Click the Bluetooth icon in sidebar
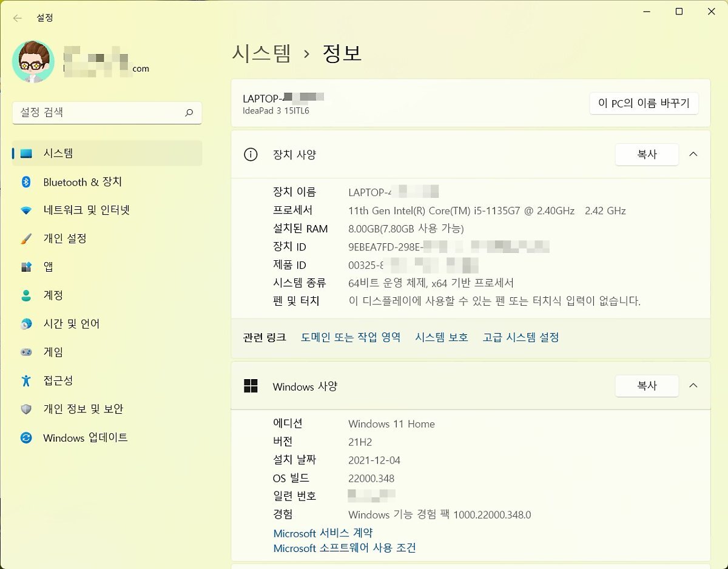This screenshot has height=569, width=728. (26, 182)
